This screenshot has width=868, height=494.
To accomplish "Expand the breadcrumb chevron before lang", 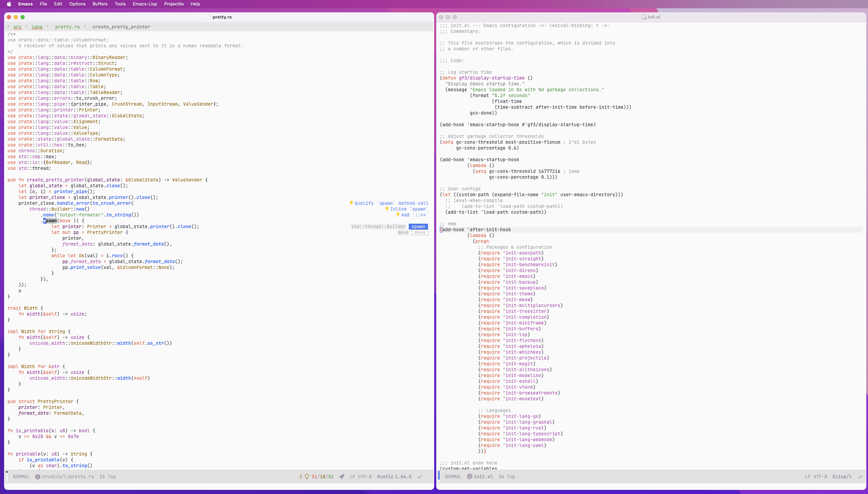I will 26,26.
